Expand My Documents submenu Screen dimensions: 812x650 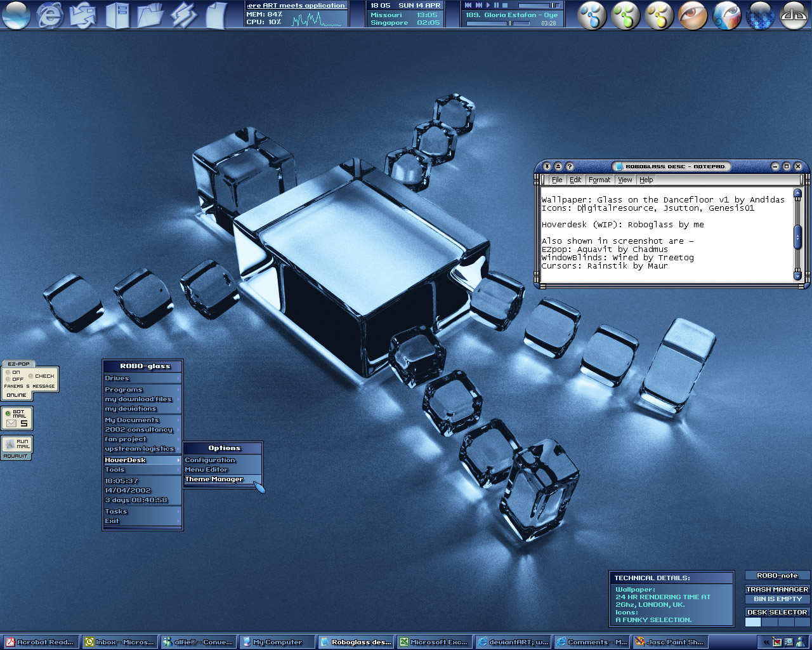tap(142, 420)
